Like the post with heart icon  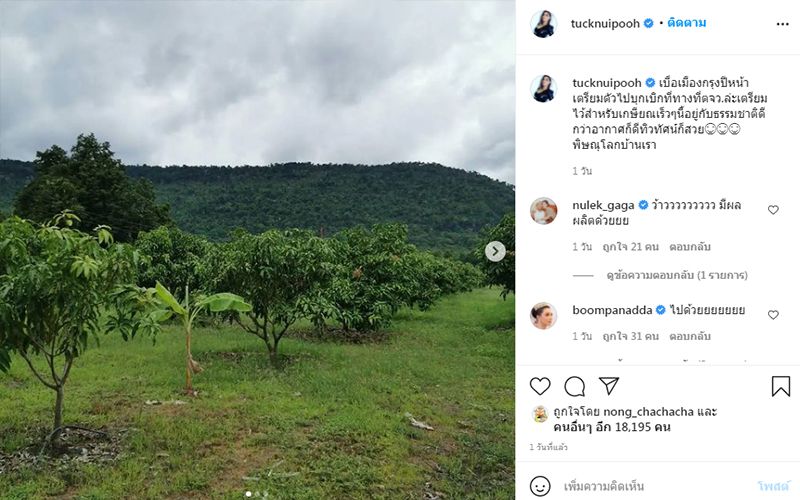pyautogui.click(x=540, y=386)
